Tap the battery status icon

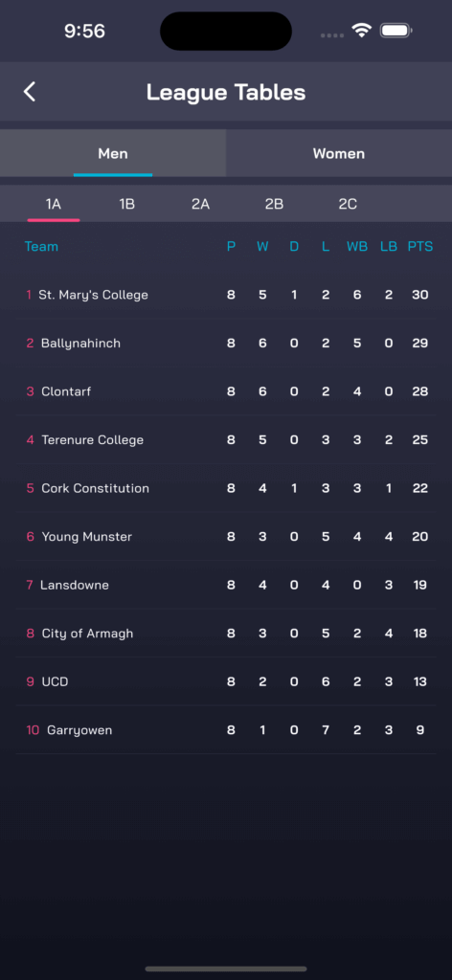[x=395, y=30]
